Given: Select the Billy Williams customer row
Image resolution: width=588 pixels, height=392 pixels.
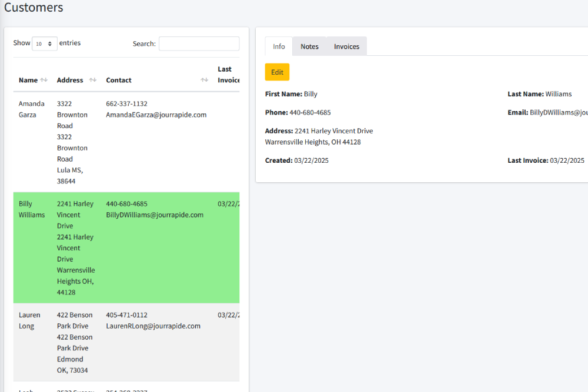Looking at the screenshot, I should pos(31,209).
